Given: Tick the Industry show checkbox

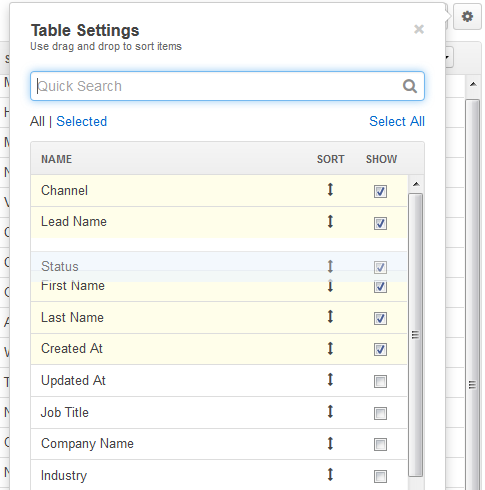Looking at the screenshot, I should point(380,476).
